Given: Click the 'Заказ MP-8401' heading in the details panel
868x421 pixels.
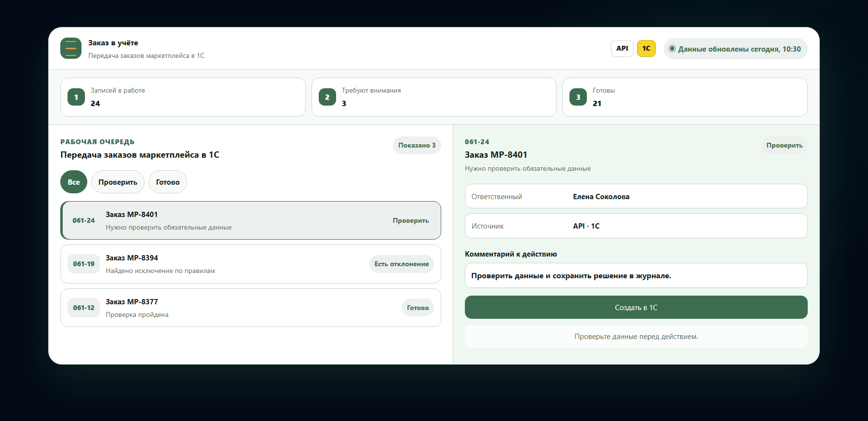Looking at the screenshot, I should pos(496,155).
